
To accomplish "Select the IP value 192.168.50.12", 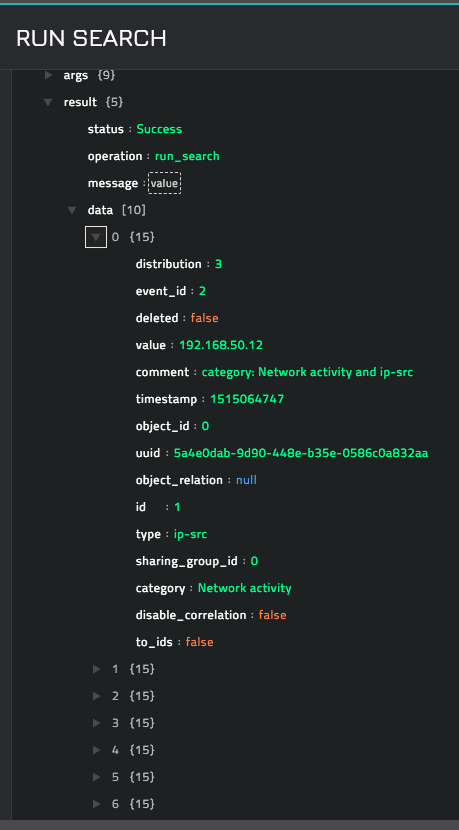I will click(x=221, y=345).
